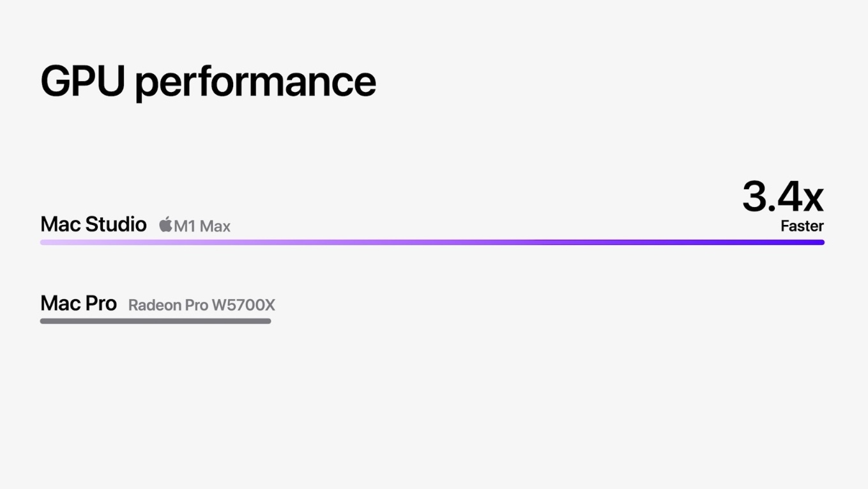The image size is (868, 489).
Task: Click the Apple logo beside M1 Max
Action: pyautogui.click(x=166, y=224)
